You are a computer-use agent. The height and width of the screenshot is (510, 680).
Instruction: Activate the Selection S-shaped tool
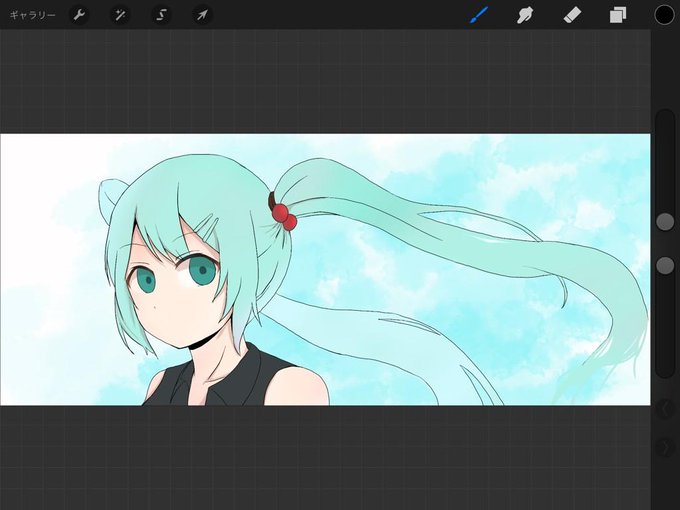pos(161,15)
